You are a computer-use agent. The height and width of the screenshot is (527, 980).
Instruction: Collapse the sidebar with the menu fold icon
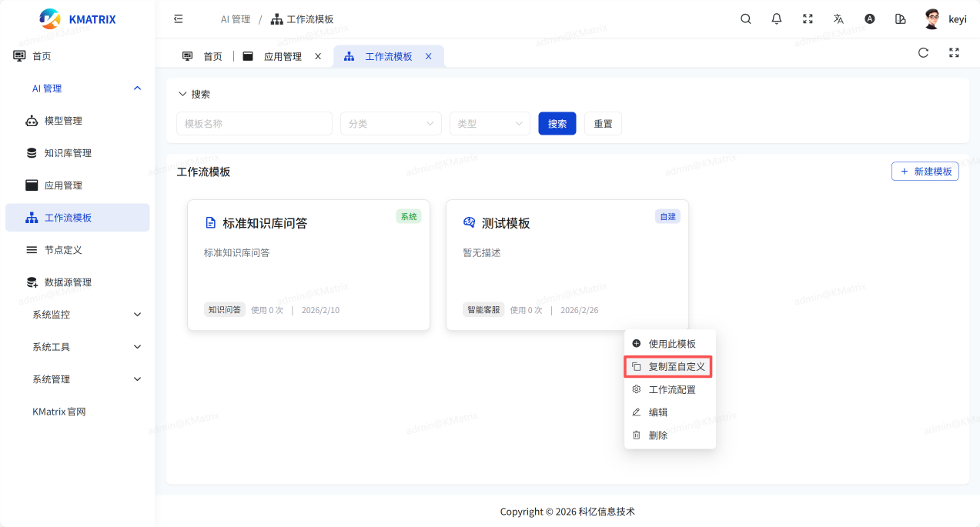[179, 19]
